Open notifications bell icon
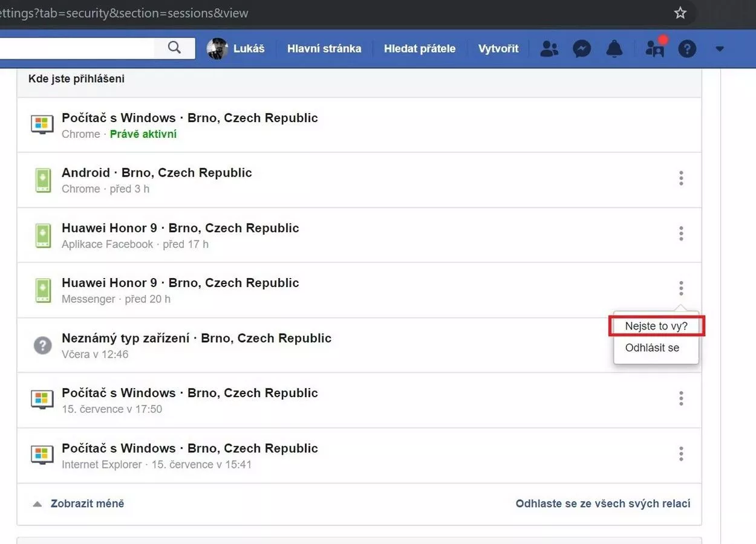Viewport: 756px width, 544px height. click(614, 48)
